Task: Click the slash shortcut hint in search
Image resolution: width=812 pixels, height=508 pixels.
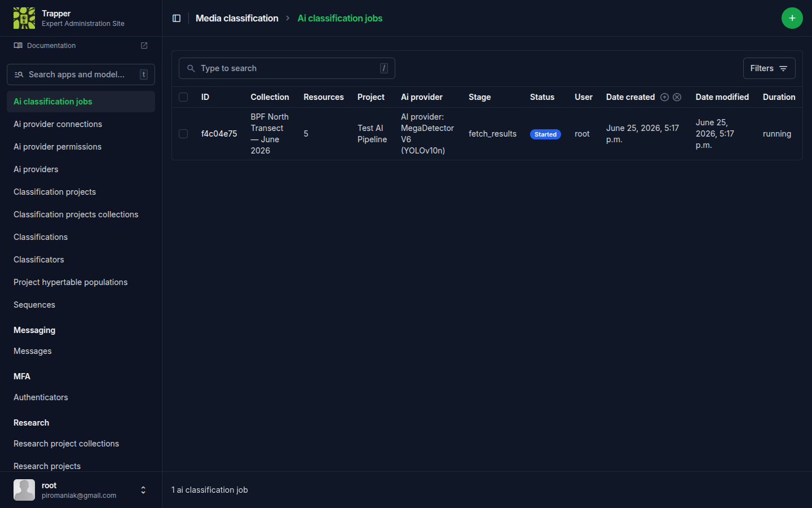Action: (384, 68)
